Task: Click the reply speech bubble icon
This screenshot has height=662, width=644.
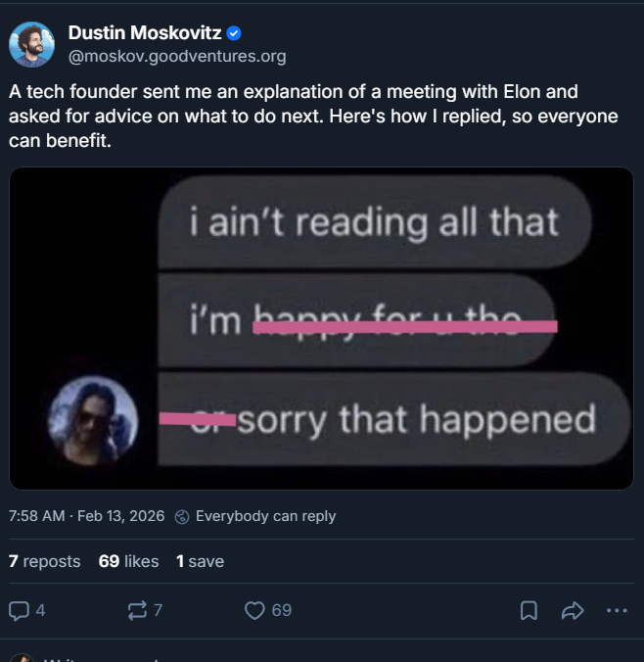Action: [x=19, y=610]
